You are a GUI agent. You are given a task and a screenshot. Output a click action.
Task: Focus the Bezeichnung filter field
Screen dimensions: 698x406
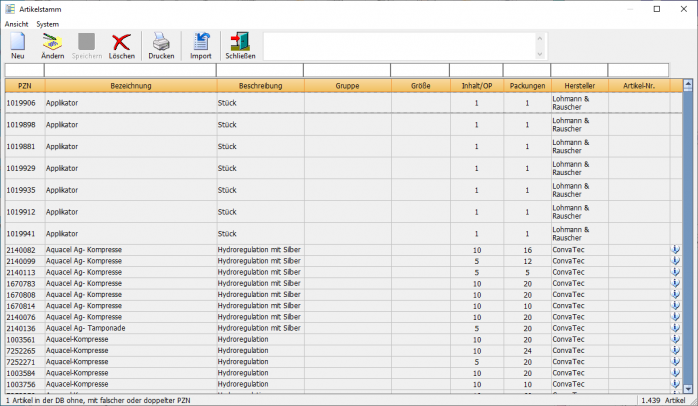click(130, 70)
